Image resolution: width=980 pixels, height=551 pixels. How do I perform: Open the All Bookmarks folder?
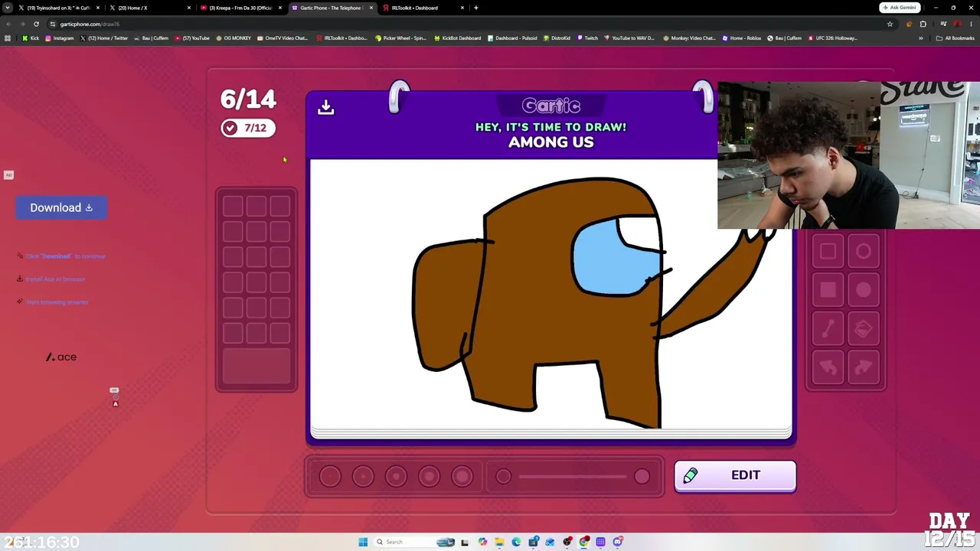(x=955, y=38)
